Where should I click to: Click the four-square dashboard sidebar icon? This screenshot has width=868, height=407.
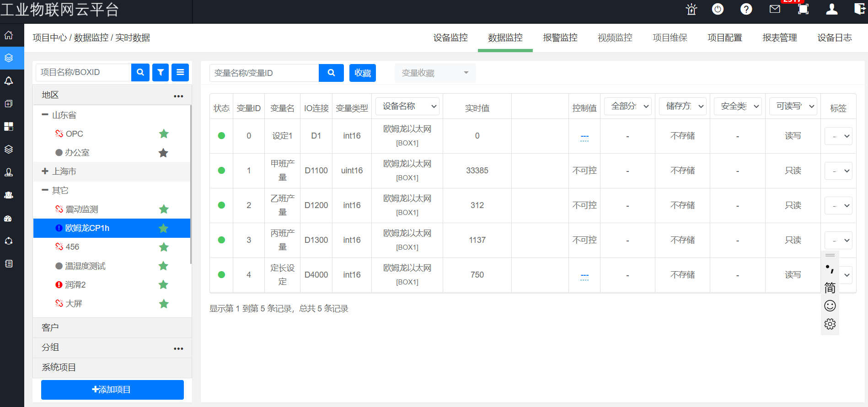tap(9, 127)
